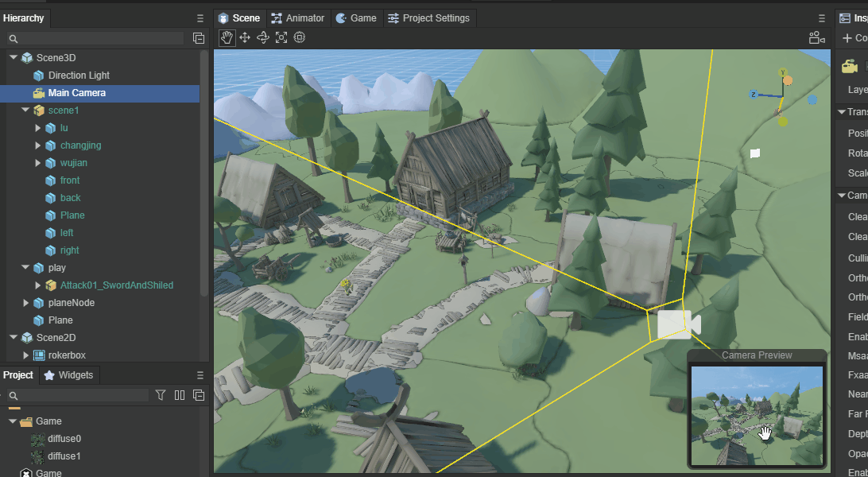The image size is (868, 477).
Task: Expand the Attack01_SwordAndShiled node
Action: [38, 285]
